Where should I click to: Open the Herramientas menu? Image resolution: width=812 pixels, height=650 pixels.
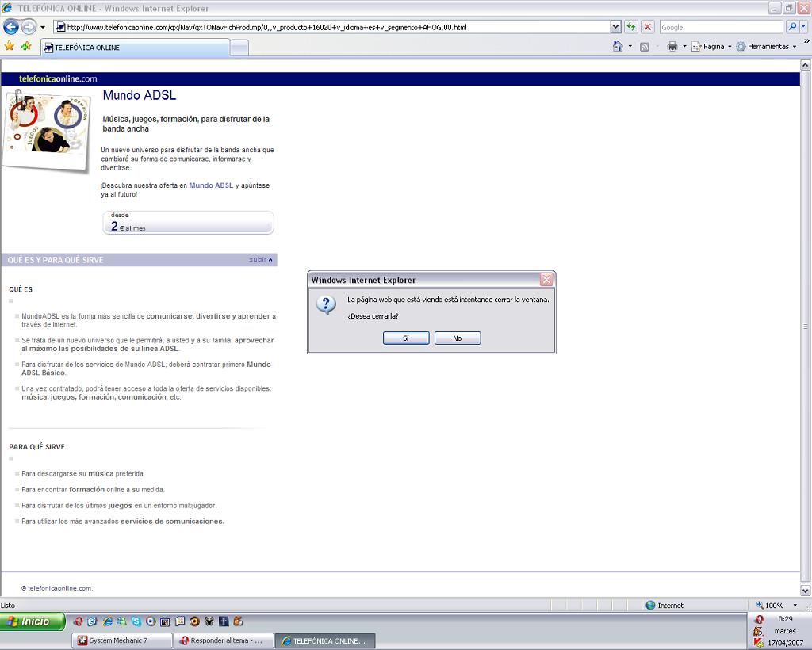coord(766,47)
